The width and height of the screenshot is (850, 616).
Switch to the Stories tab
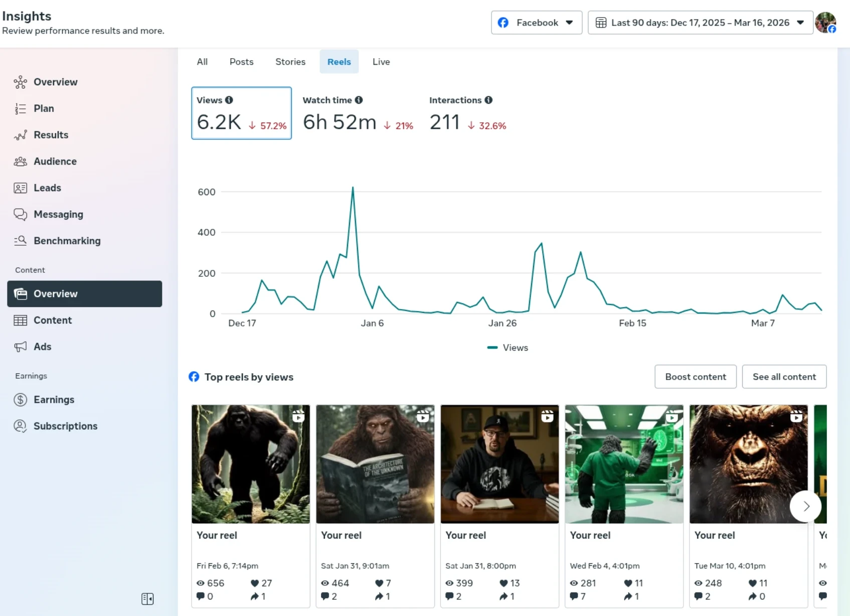290,62
